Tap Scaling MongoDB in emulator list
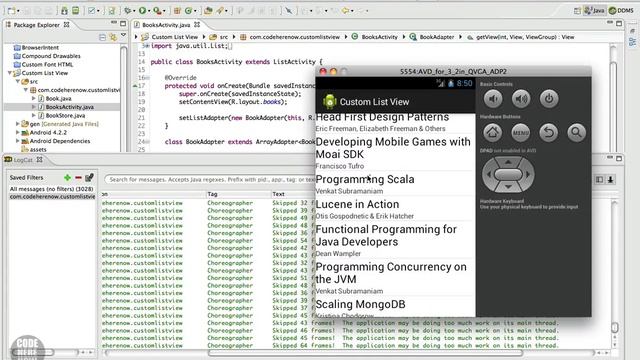This screenshot has height=360, width=640. coord(360,304)
